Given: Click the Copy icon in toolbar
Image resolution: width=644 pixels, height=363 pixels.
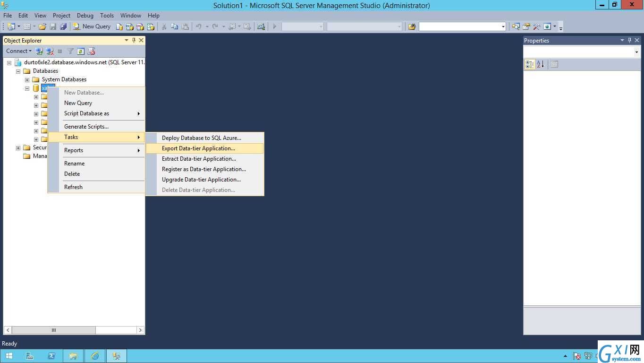Looking at the screenshot, I should [174, 26].
